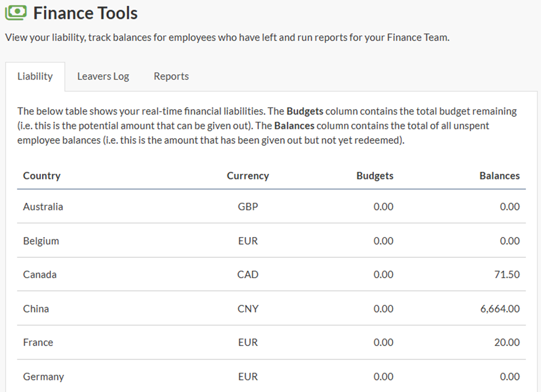541x392 pixels.
Task: Click the Country column header
Action: (x=41, y=176)
